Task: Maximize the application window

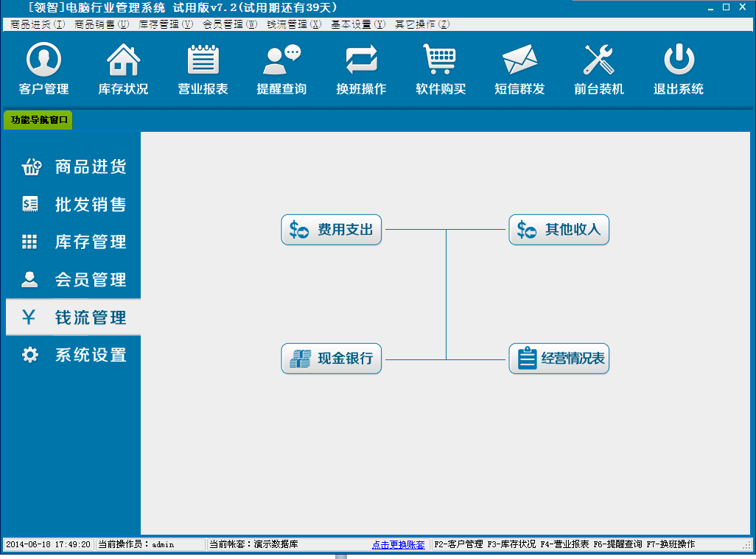Action: tap(726, 7)
